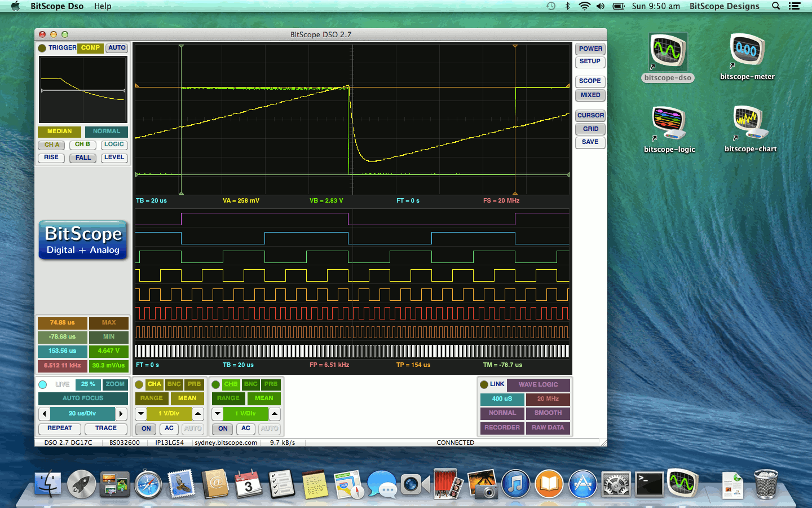Click the Channel A indicator light
This screenshot has width=812, height=508.
click(x=139, y=384)
